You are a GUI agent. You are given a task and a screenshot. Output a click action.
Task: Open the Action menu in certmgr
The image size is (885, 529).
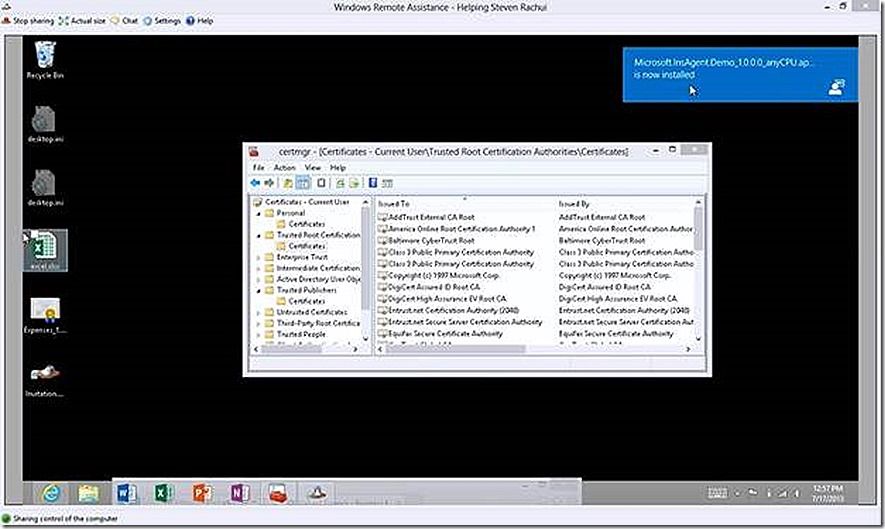coord(284,168)
